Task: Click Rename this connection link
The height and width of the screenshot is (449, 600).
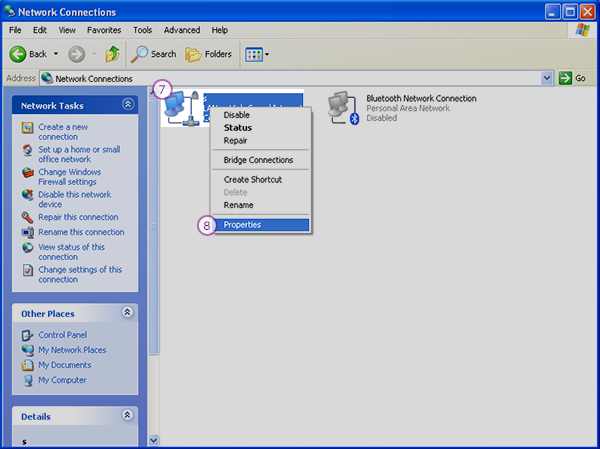Action: click(x=81, y=232)
